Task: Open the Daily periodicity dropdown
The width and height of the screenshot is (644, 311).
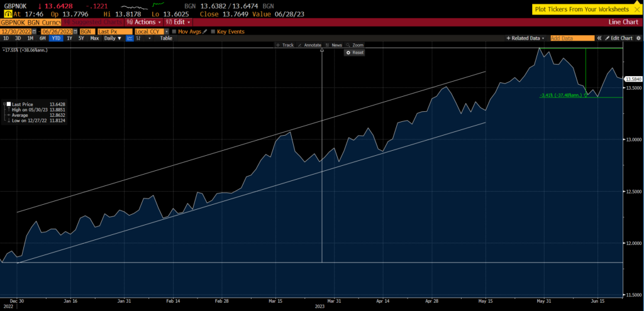Action: (x=113, y=38)
